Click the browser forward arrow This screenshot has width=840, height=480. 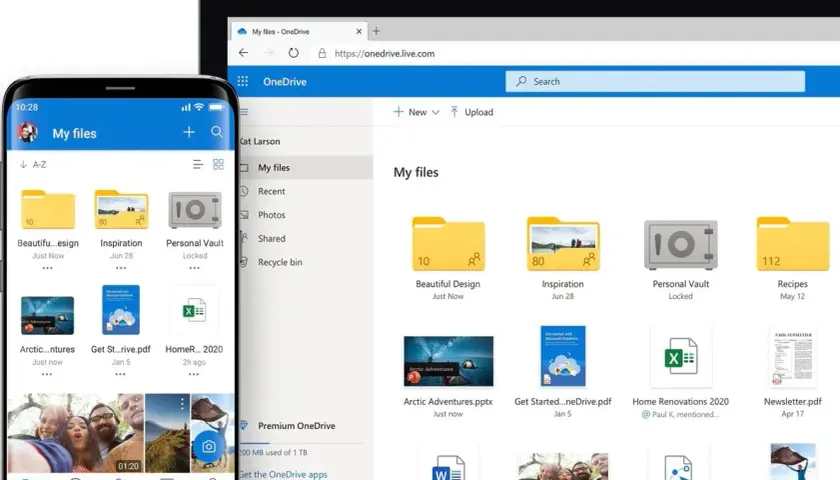coord(268,52)
